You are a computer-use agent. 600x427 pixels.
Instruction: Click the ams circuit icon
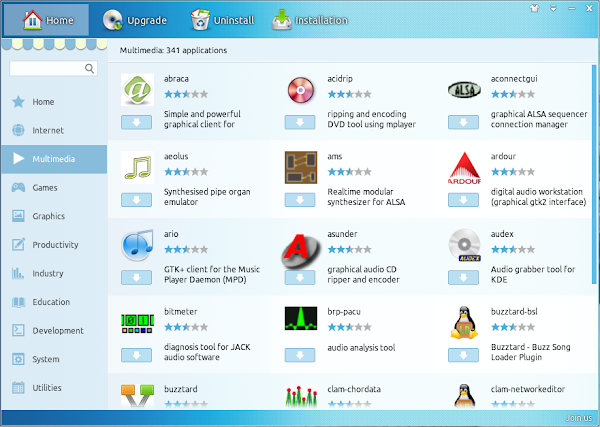tap(301, 168)
